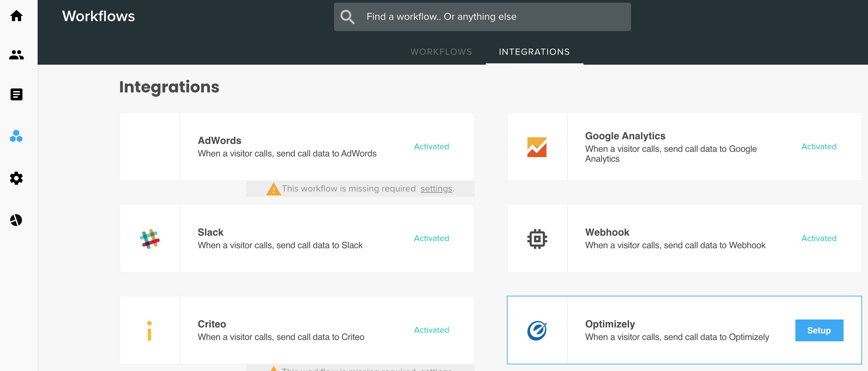Go to the Home icon in sidebar

[x=16, y=16]
